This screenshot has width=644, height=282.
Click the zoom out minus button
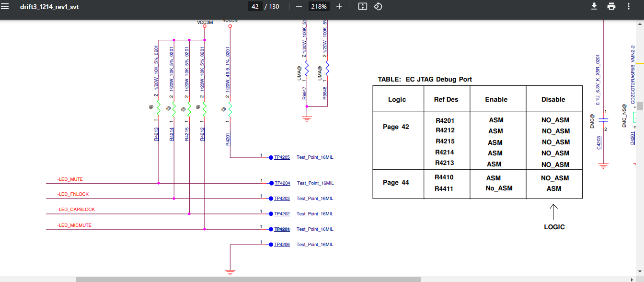299,7
